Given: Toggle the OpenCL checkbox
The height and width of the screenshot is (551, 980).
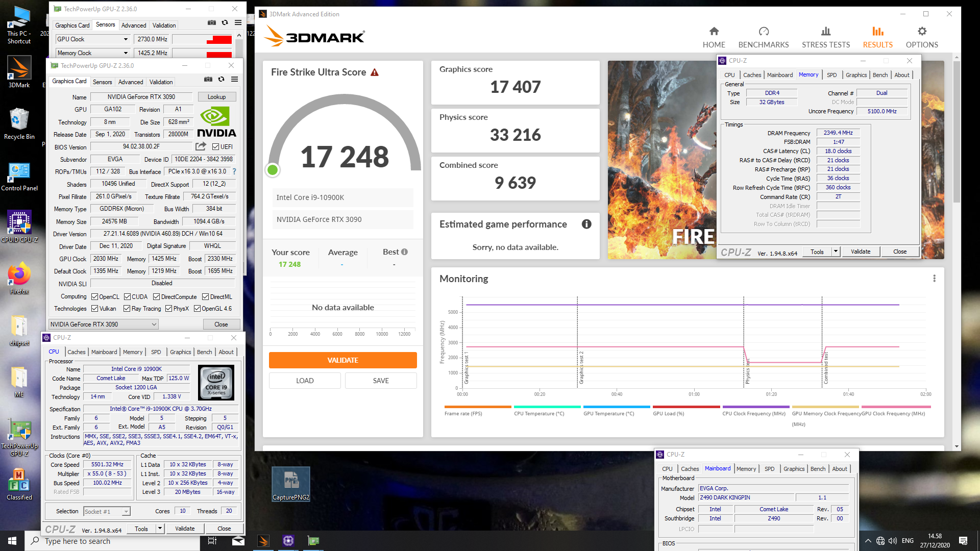Looking at the screenshot, I should coord(94,297).
